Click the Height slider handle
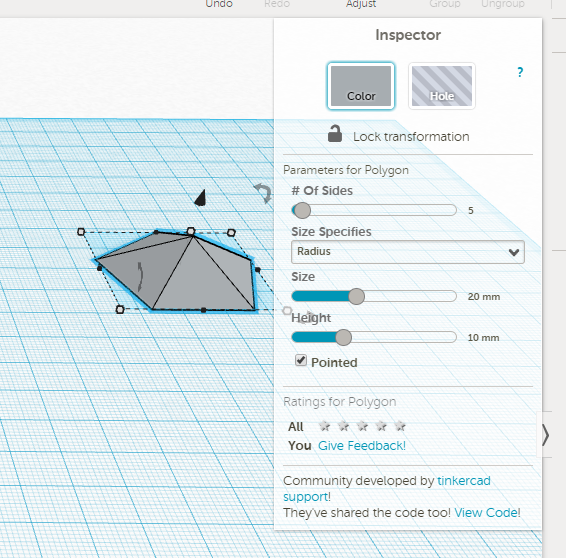Screen dimensions: 566x558 [x=343, y=337]
